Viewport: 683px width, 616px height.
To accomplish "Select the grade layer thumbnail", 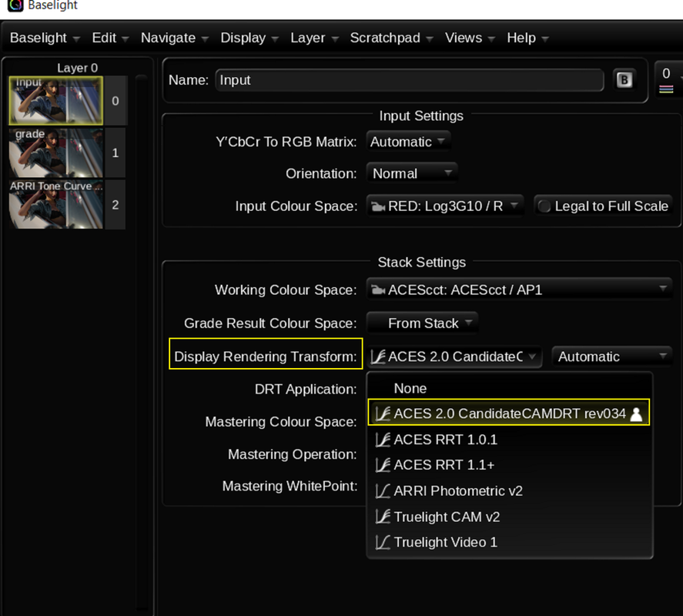I will pos(55,152).
